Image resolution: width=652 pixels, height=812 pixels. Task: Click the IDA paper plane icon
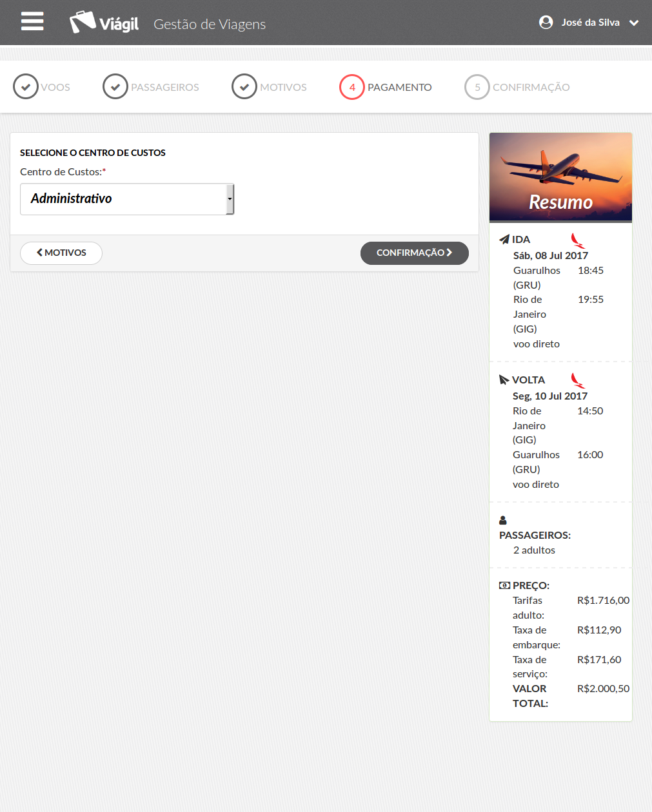click(x=504, y=239)
